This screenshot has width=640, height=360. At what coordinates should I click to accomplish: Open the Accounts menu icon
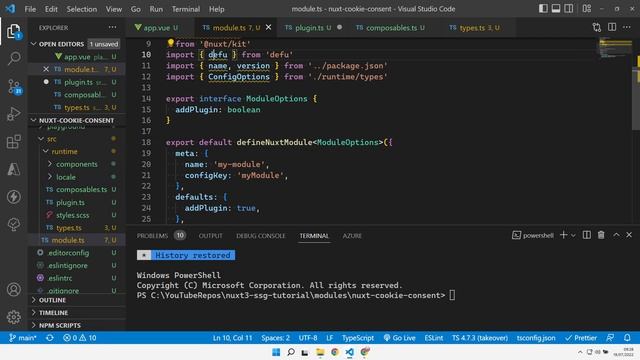click(14, 289)
